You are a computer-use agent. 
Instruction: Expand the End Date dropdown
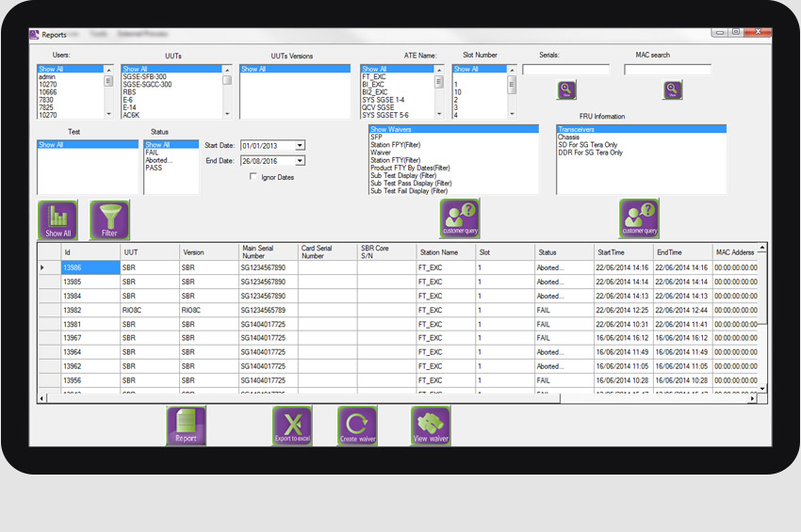pyautogui.click(x=300, y=161)
